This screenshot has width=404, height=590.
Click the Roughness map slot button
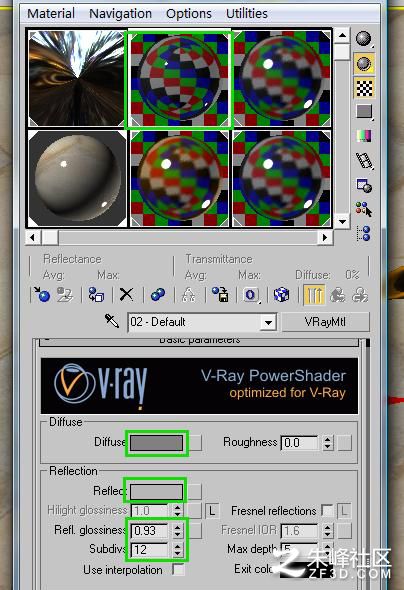coord(344,443)
